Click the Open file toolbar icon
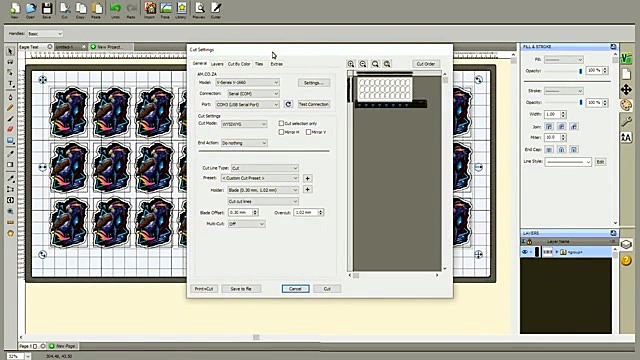The image size is (640, 360). tap(30, 10)
